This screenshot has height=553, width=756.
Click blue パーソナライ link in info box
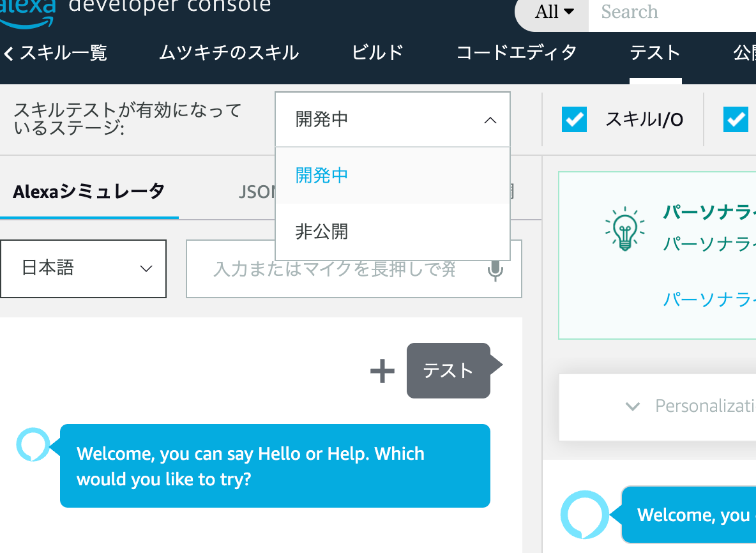coord(709,300)
